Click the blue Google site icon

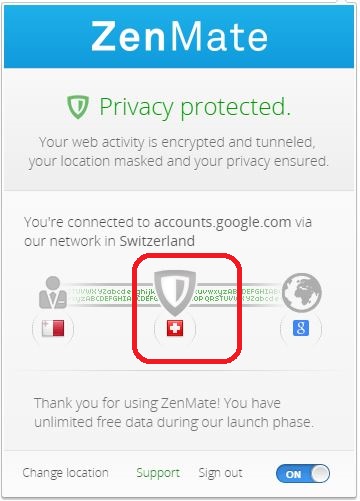coord(301,328)
